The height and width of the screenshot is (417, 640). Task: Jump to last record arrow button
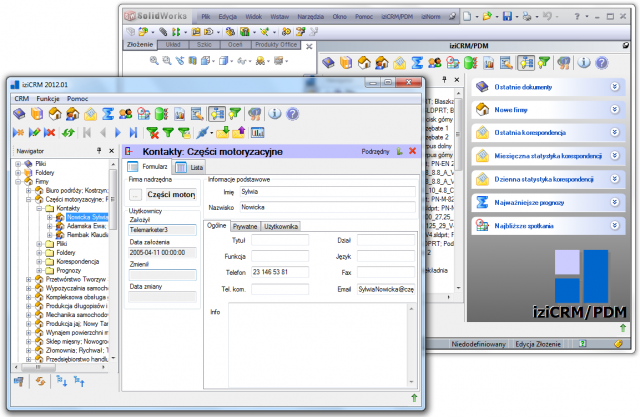click(x=133, y=133)
